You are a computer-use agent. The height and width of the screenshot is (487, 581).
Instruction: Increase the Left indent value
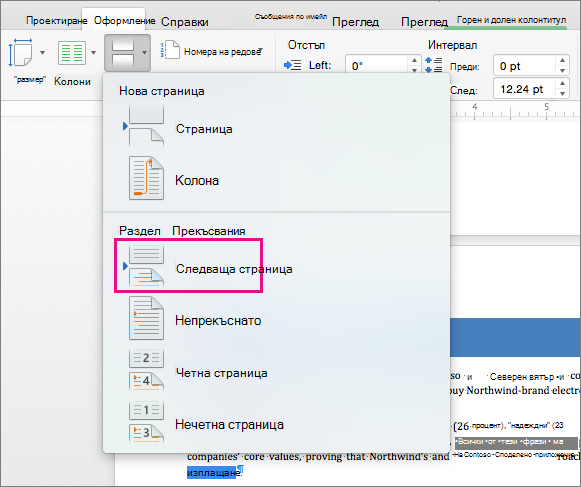pyautogui.click(x=414, y=60)
